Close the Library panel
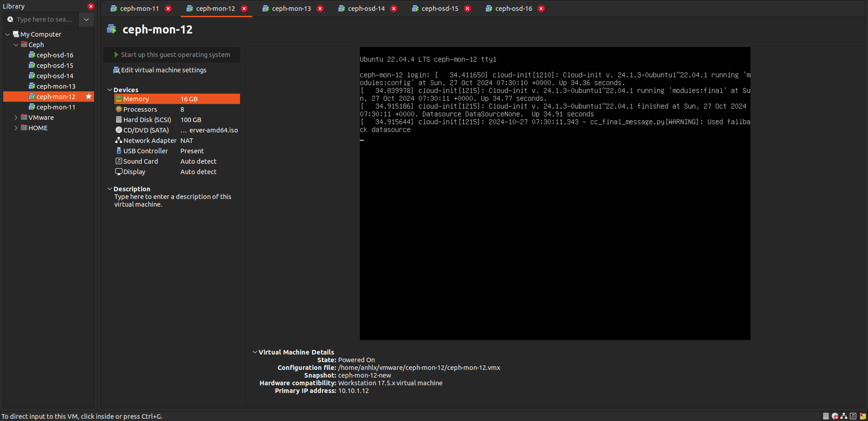The width and height of the screenshot is (868, 421). tap(91, 6)
